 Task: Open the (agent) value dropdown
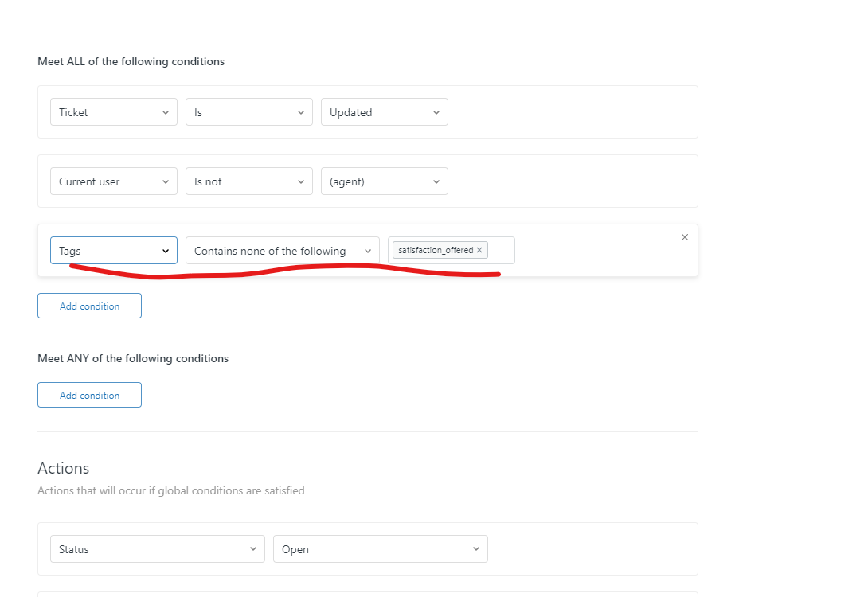pos(385,181)
